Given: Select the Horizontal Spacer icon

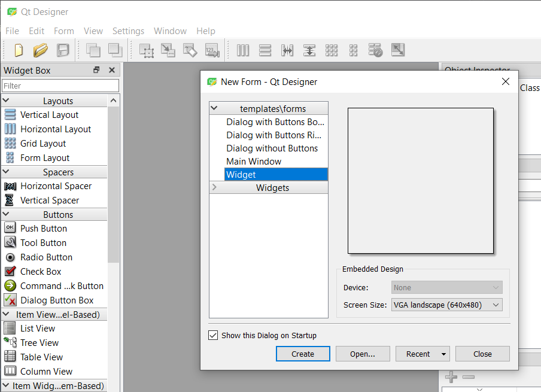Looking at the screenshot, I should pyautogui.click(x=10, y=186).
